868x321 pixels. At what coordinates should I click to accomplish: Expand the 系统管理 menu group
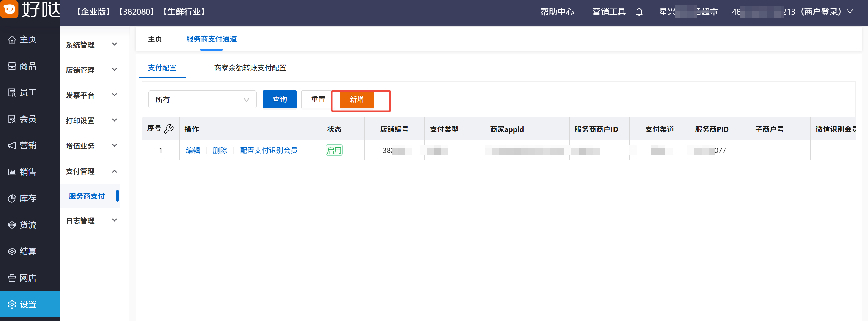pos(91,45)
